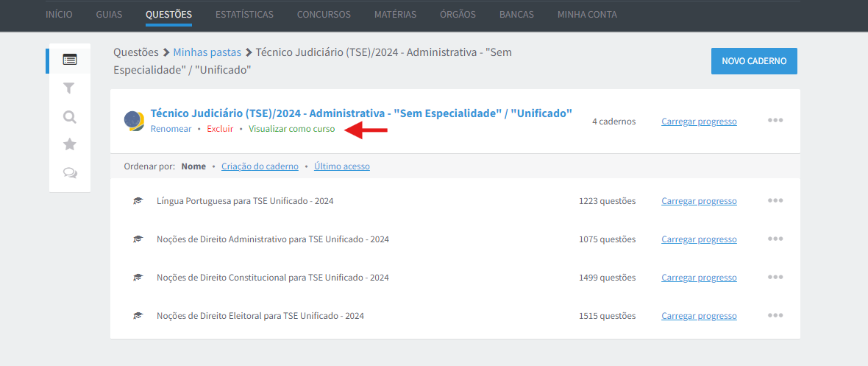Open the CONCURSOS menu
The image size is (868, 366).
(324, 15)
